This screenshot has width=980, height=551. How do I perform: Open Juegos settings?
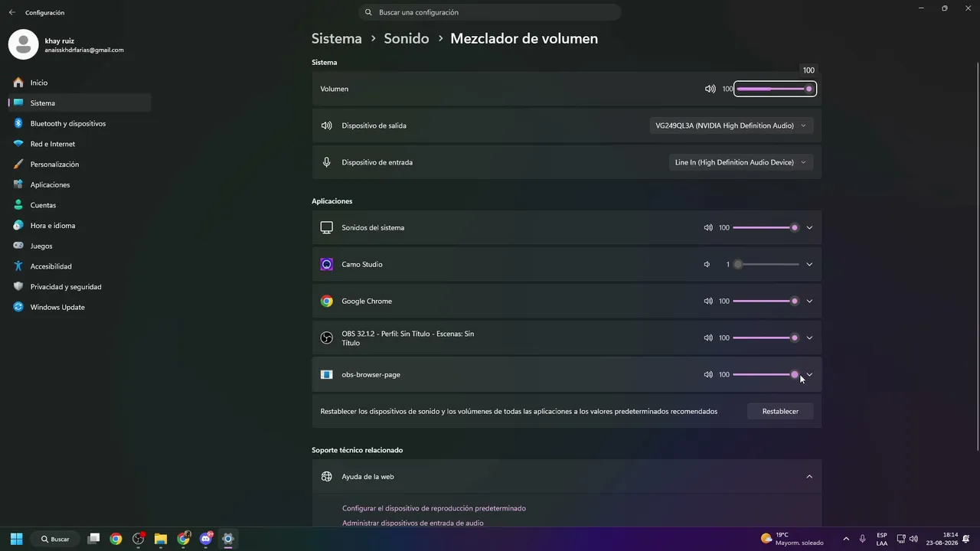(x=80, y=246)
